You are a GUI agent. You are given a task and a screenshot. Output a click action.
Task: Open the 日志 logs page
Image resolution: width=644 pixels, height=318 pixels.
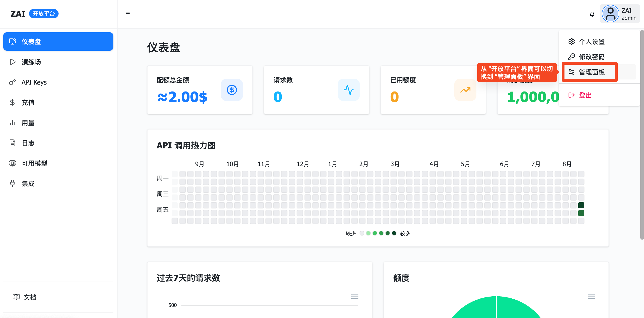point(28,143)
